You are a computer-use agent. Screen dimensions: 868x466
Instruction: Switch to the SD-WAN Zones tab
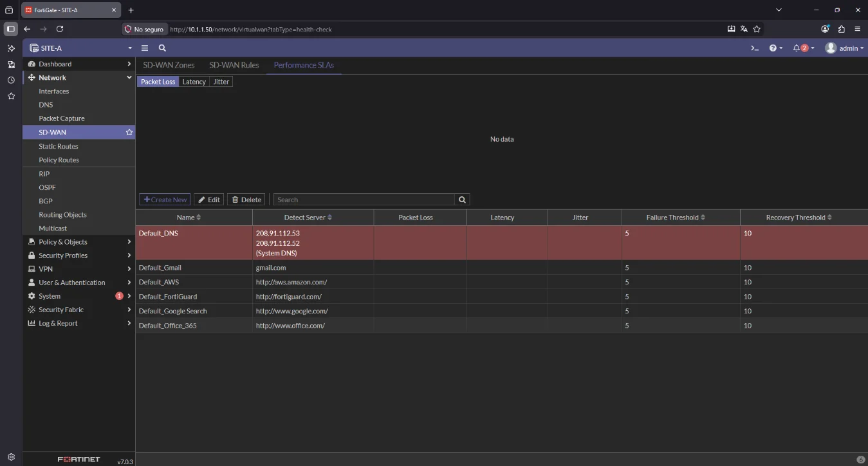[x=169, y=65]
